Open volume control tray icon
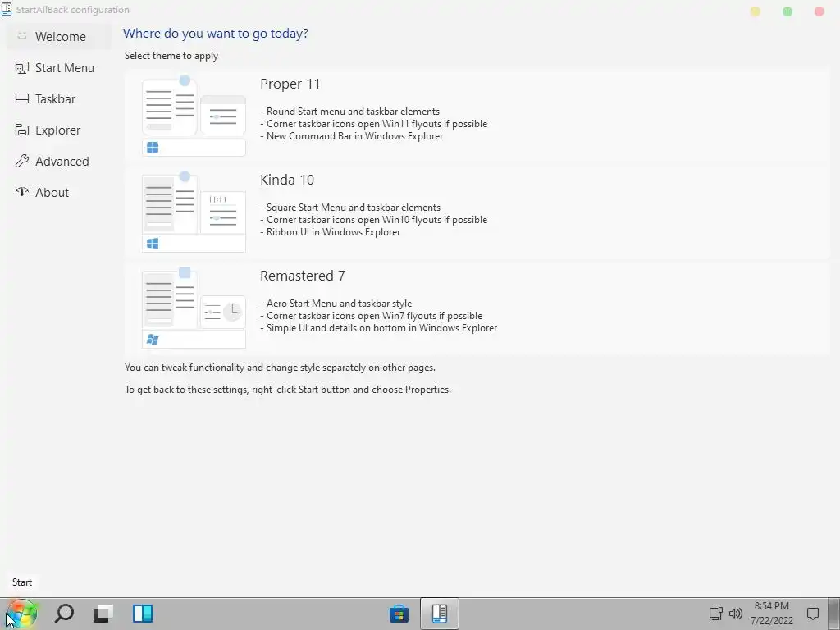This screenshot has height=630, width=840. 736,614
